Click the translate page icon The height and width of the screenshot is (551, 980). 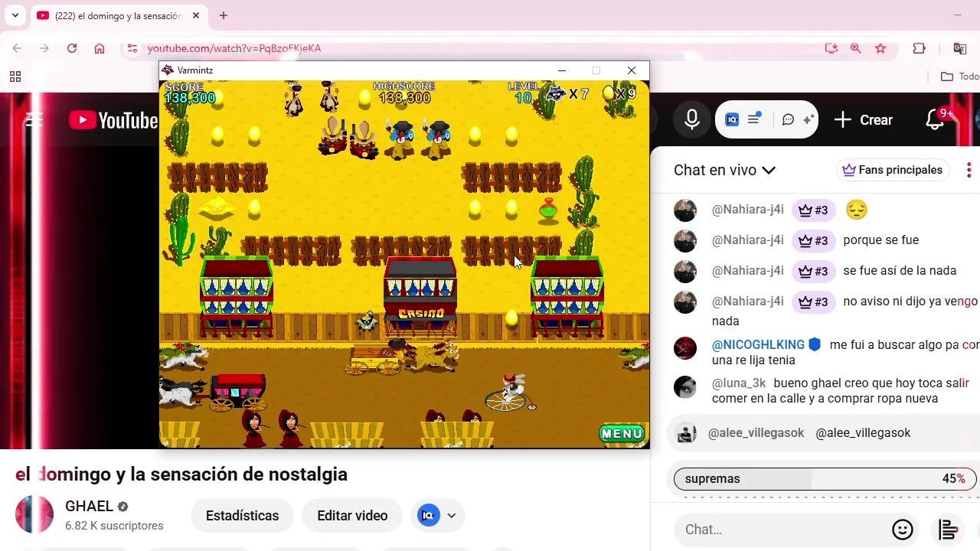pyautogui.click(x=959, y=48)
